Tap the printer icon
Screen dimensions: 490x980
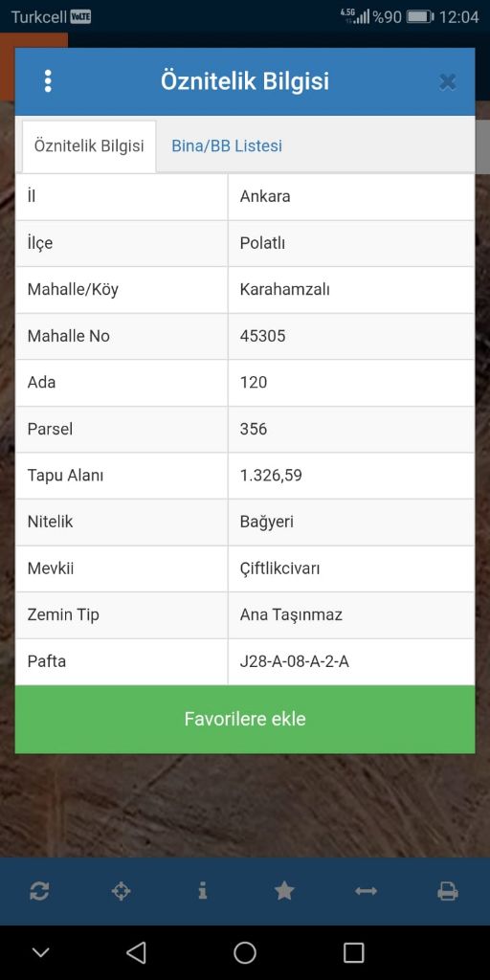click(x=448, y=891)
